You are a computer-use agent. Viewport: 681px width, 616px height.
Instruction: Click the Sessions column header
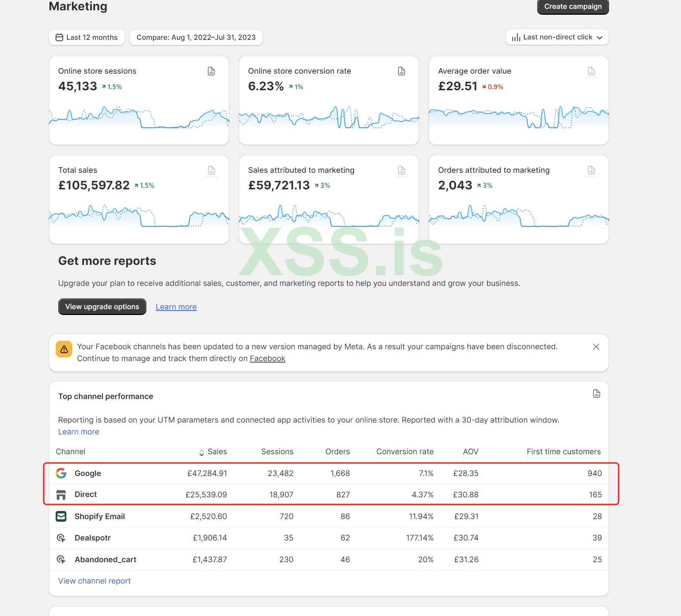(277, 452)
